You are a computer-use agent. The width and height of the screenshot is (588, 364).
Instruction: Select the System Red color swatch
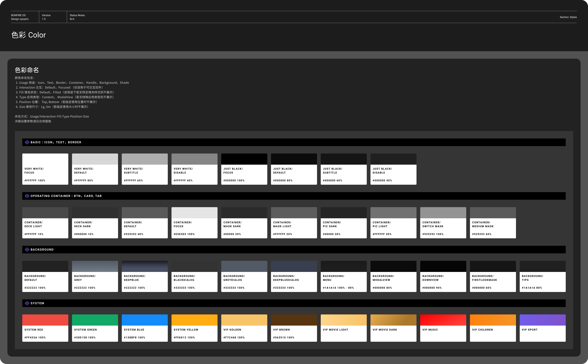coord(45,320)
